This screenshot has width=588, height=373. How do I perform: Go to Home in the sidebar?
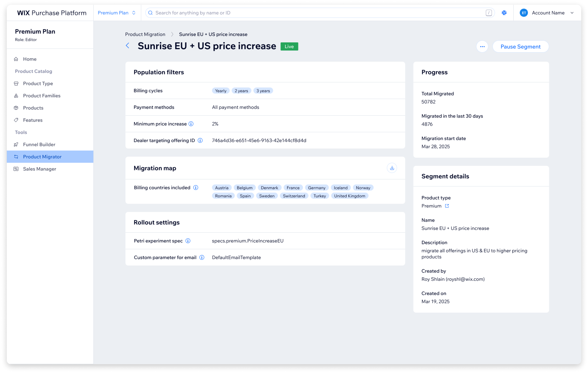(50, 59)
